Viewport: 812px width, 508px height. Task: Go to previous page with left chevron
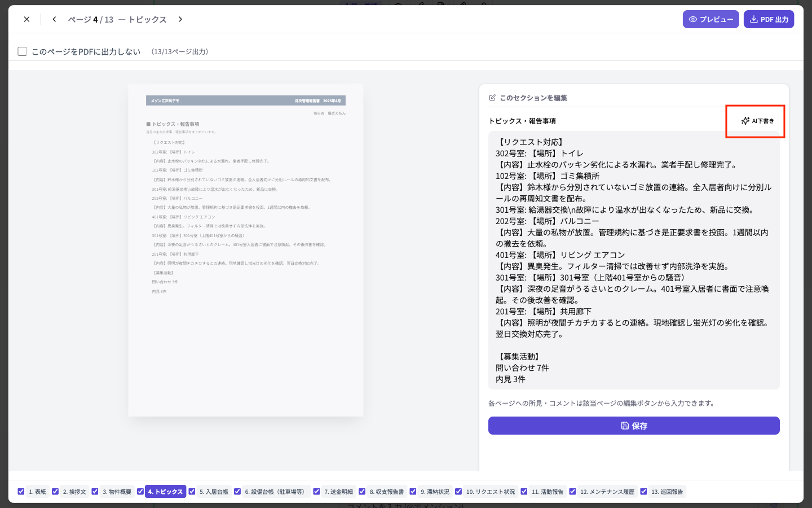coord(54,19)
